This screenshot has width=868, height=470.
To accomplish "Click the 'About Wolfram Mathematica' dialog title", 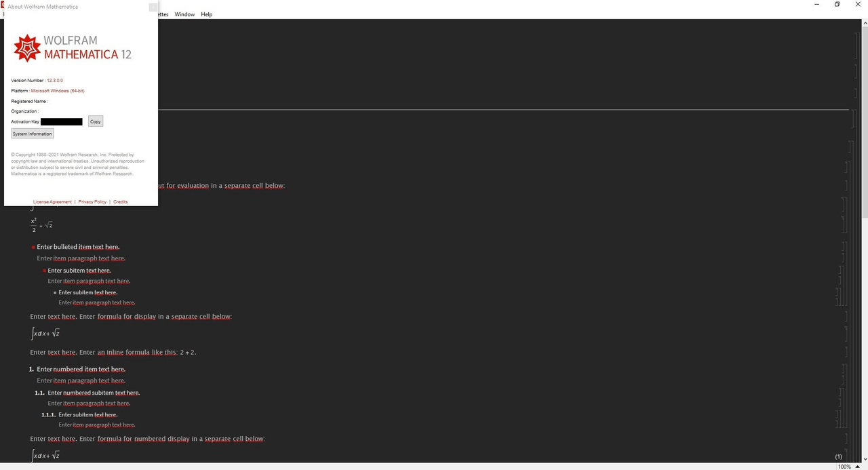I will pyautogui.click(x=43, y=7).
